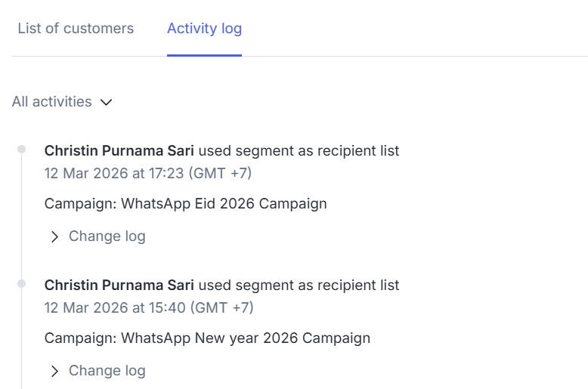This screenshot has width=588, height=389.
Task: Click the timeline dot for 15:40 entry
Action: 21,284
